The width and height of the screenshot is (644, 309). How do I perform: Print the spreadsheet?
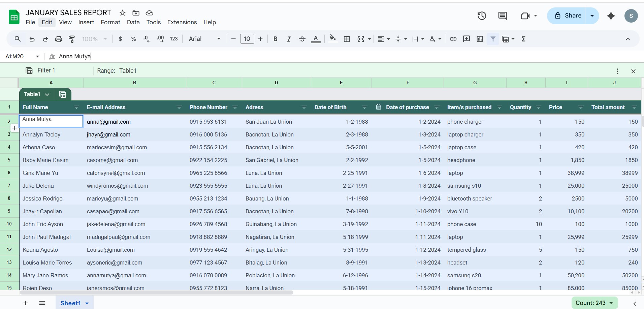coord(59,39)
